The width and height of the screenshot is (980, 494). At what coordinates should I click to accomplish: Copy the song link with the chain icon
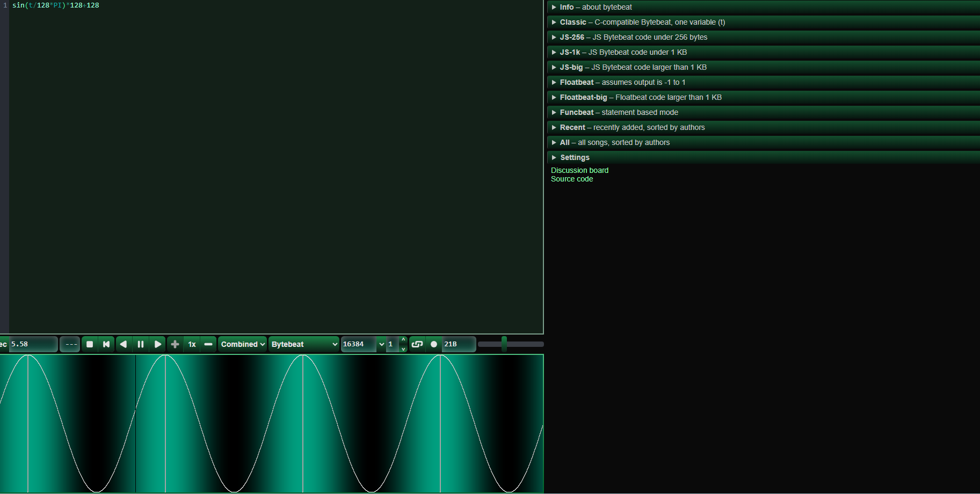(x=417, y=344)
